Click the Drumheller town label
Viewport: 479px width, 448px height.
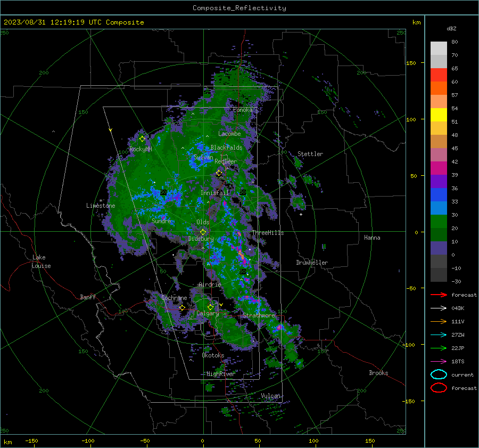pos(312,263)
